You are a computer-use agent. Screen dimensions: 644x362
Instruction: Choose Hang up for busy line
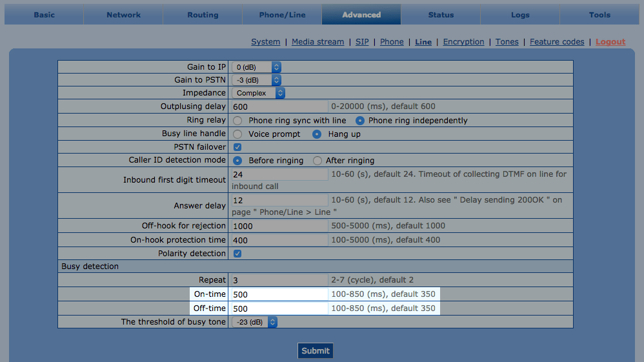(317, 134)
